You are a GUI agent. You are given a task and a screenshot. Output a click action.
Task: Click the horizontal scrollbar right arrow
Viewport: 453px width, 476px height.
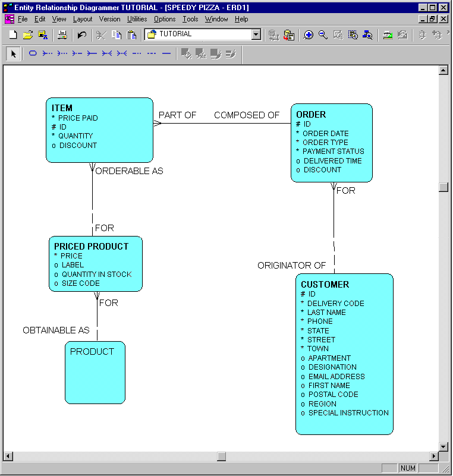[x=433, y=456]
